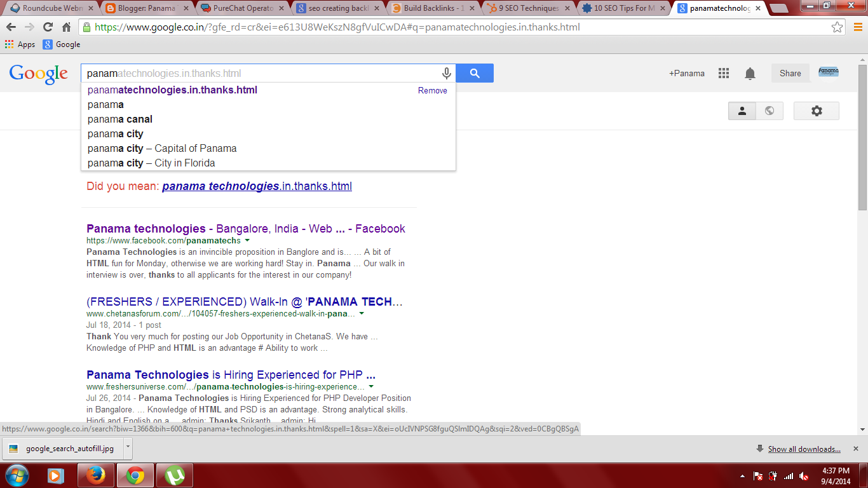Start voice search with the microphone icon
The width and height of the screenshot is (868, 488).
click(447, 73)
